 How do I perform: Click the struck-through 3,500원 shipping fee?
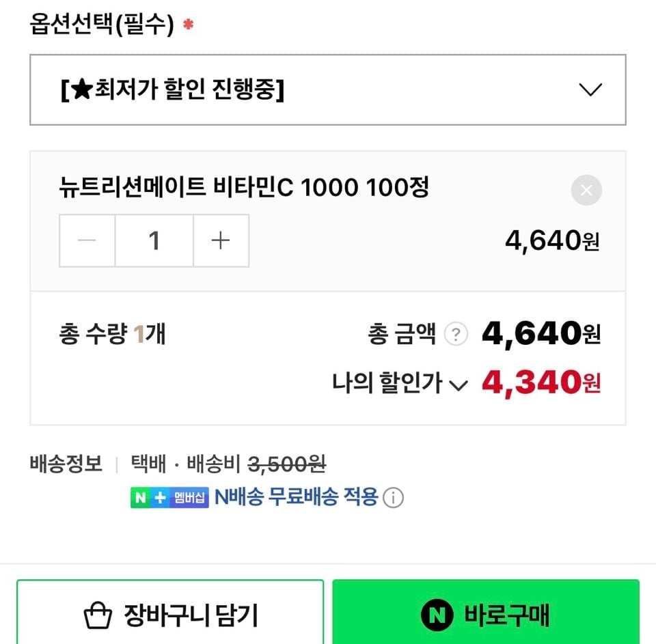coord(286,465)
